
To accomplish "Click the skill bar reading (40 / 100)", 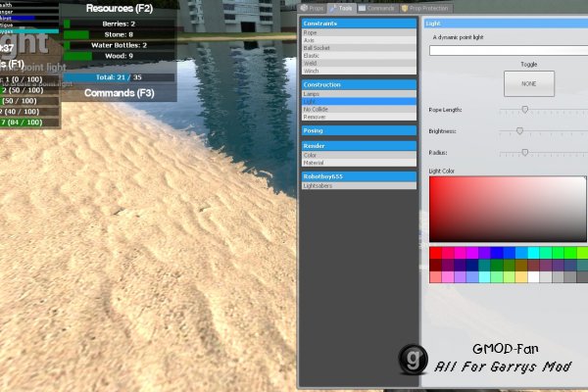I will click(x=29, y=112).
